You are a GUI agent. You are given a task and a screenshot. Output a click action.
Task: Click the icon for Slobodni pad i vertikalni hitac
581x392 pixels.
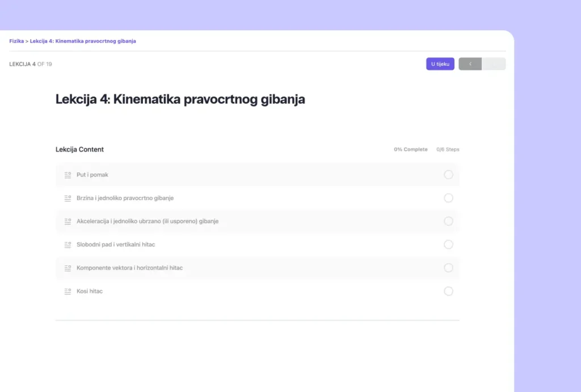pyautogui.click(x=68, y=245)
